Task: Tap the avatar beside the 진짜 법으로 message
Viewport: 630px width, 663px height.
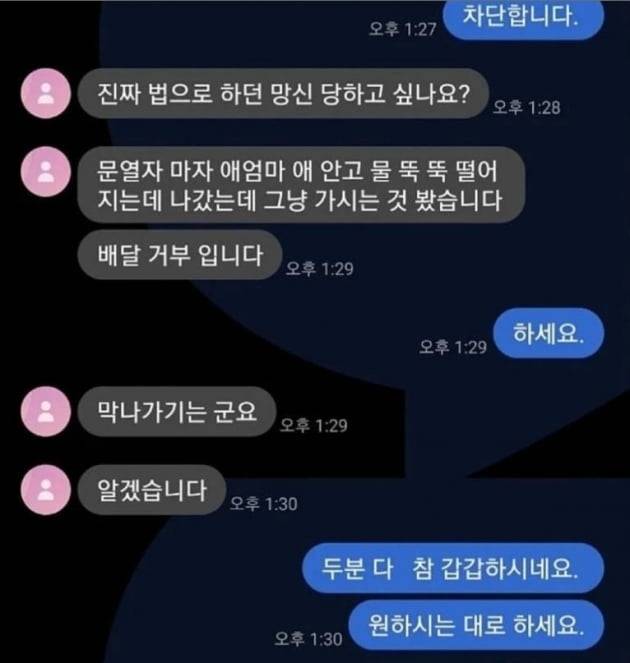Action: [x=46, y=93]
